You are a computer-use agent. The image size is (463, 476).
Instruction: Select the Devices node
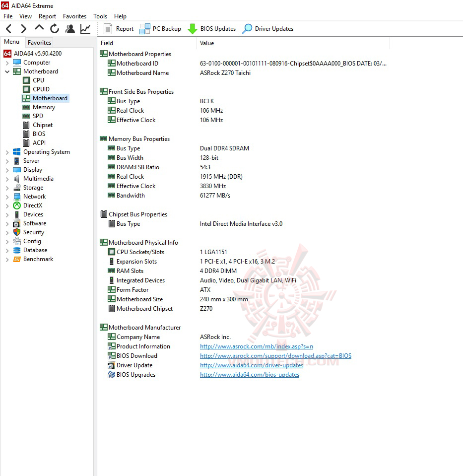click(x=28, y=214)
